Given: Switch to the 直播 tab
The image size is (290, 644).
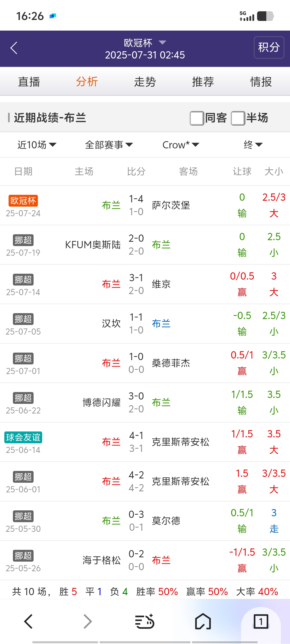Looking at the screenshot, I should tap(29, 82).
